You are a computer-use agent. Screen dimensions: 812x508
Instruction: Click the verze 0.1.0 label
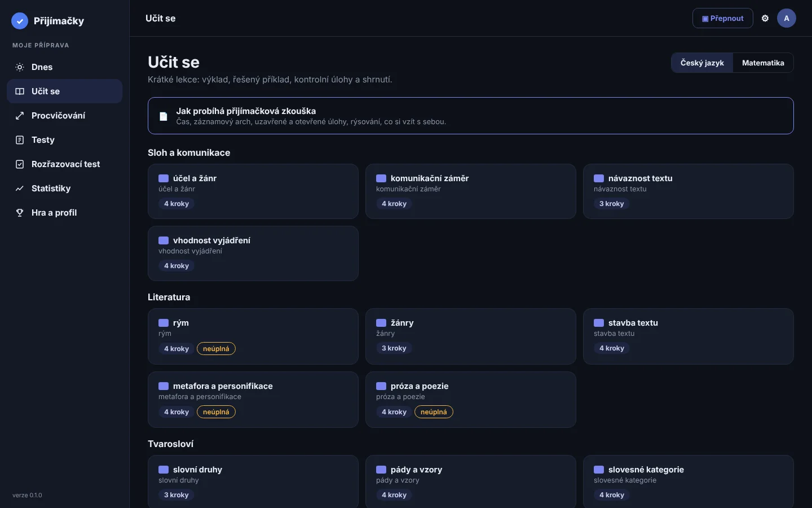click(27, 495)
